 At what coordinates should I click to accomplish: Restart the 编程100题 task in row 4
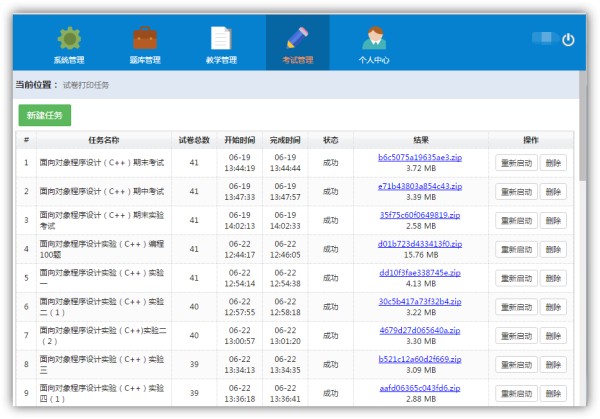pyautogui.click(x=516, y=249)
